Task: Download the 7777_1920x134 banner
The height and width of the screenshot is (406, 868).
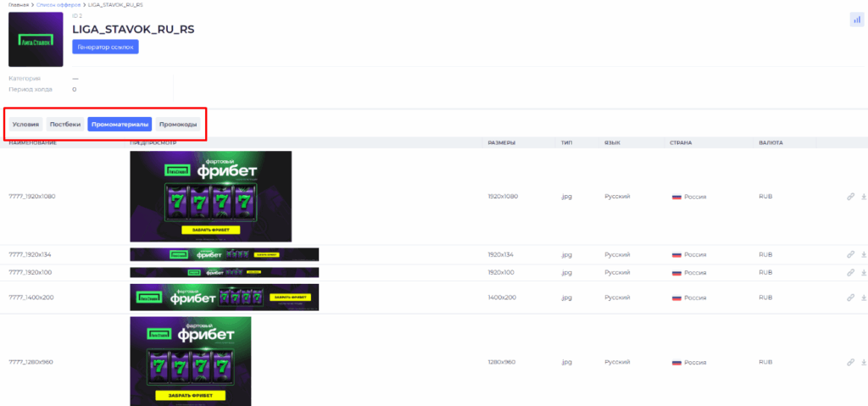Action: pyautogui.click(x=864, y=254)
